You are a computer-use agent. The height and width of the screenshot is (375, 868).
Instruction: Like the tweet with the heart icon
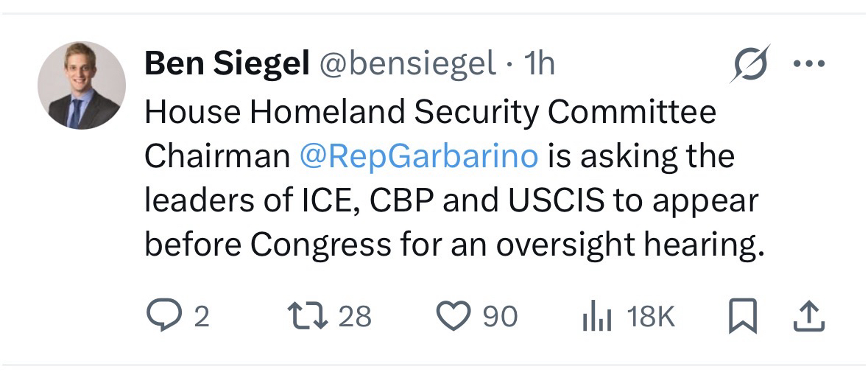click(454, 316)
